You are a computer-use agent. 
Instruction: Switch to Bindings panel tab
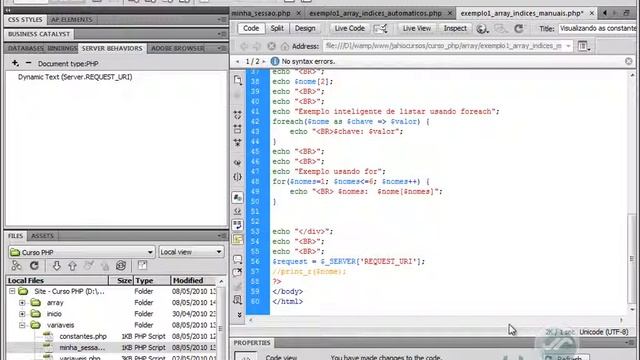coord(62,48)
